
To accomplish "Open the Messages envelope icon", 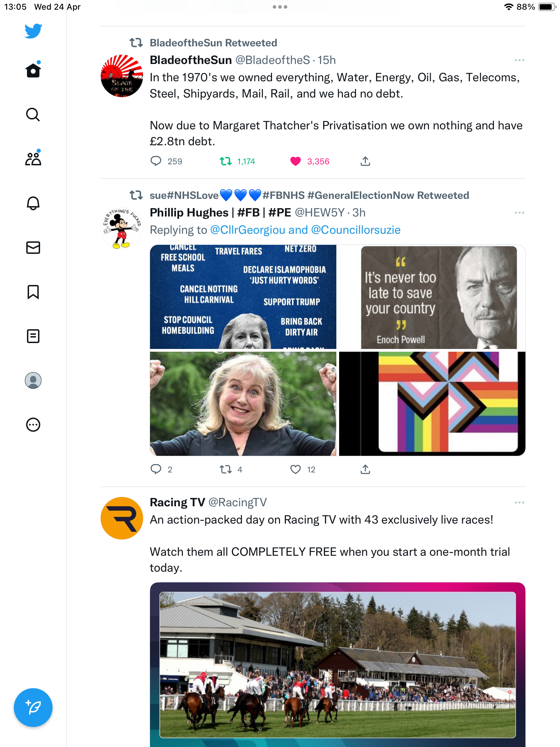I will [x=33, y=247].
